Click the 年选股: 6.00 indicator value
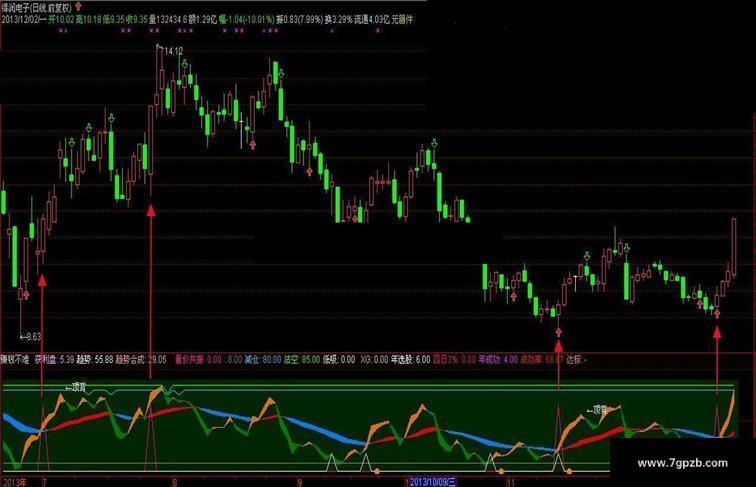Screen dimensions: 756x487 click(x=410, y=359)
